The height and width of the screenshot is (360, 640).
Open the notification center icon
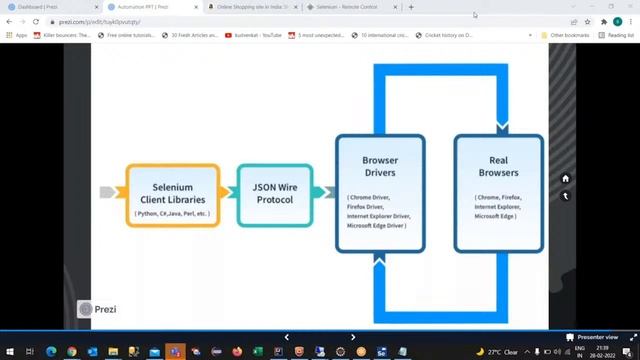tap(627, 352)
